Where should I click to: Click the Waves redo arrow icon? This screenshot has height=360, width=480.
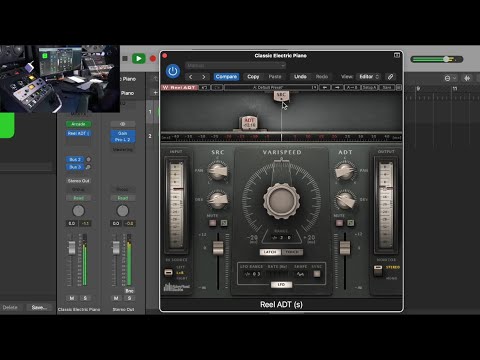217,87
